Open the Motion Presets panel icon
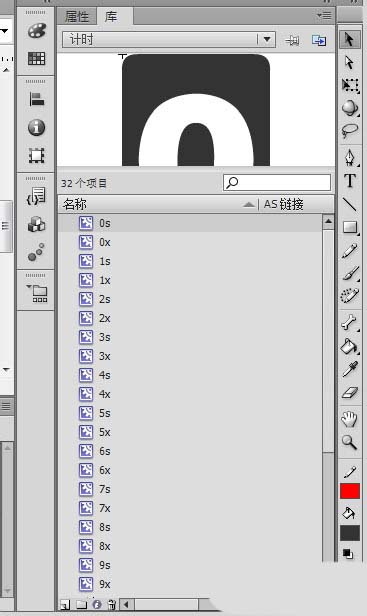 pyautogui.click(x=36, y=252)
